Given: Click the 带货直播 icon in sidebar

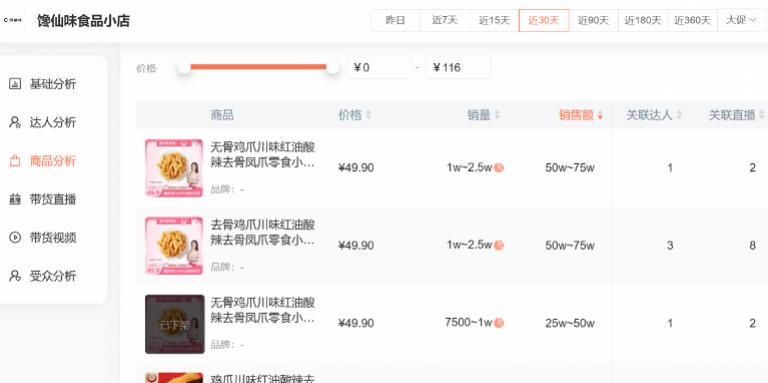Looking at the screenshot, I should click(15, 199).
